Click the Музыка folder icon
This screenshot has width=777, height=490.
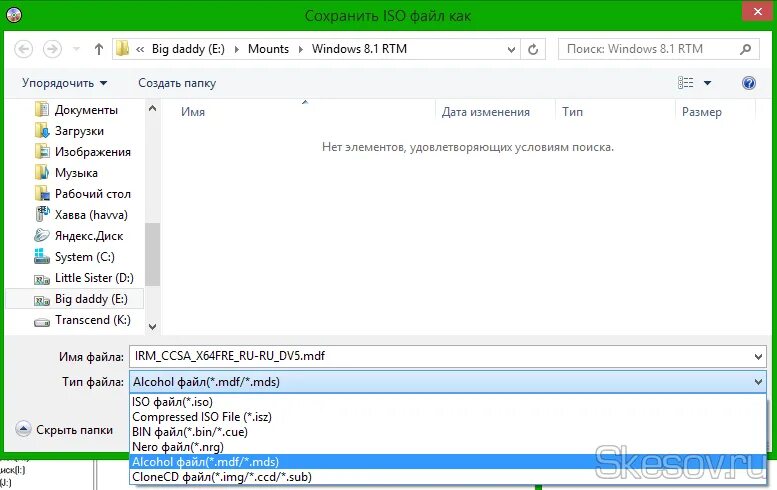(x=42, y=172)
